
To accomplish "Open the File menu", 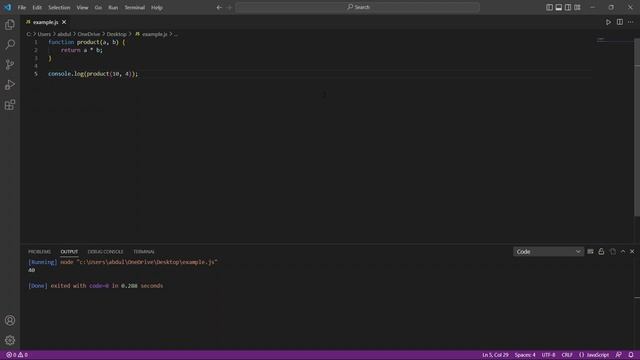I will [x=22, y=7].
